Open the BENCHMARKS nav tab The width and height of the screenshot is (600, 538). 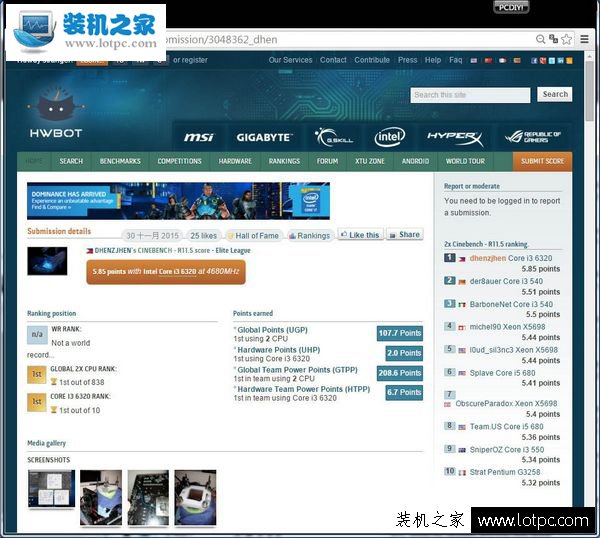[x=120, y=161]
